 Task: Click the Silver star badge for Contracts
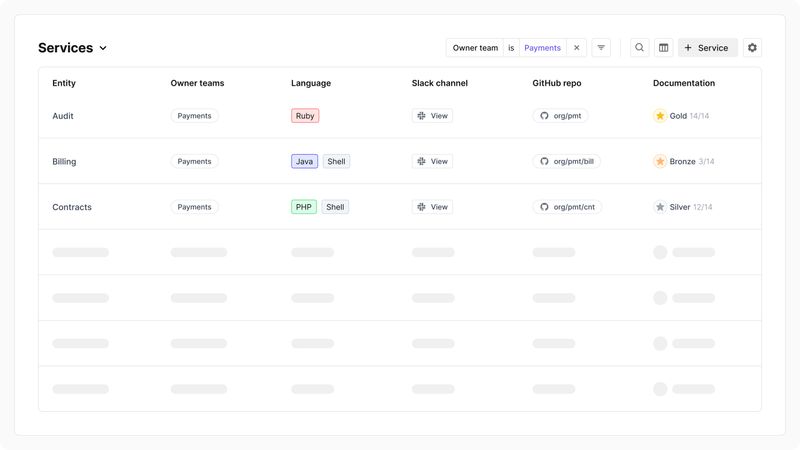(660, 207)
